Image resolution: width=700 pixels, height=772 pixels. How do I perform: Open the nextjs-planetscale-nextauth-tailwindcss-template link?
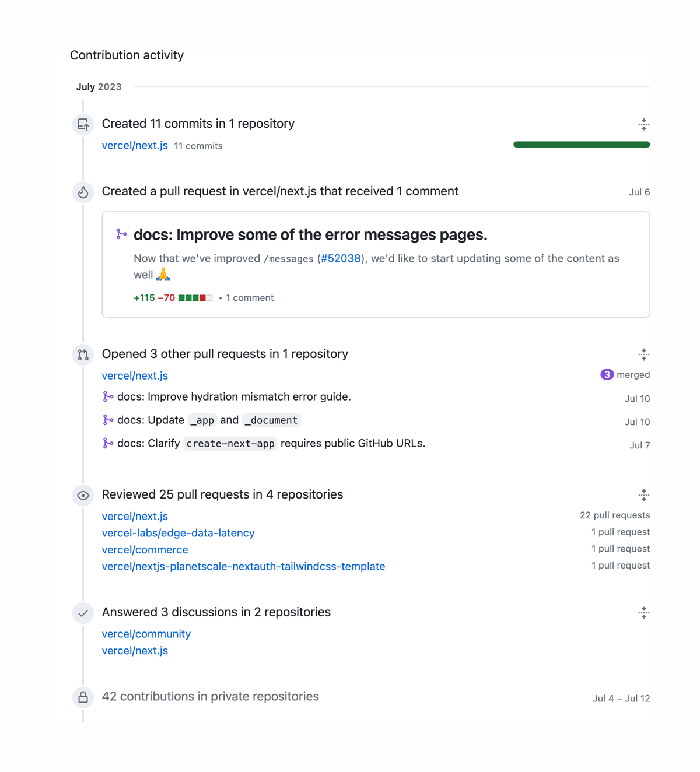pos(243,566)
